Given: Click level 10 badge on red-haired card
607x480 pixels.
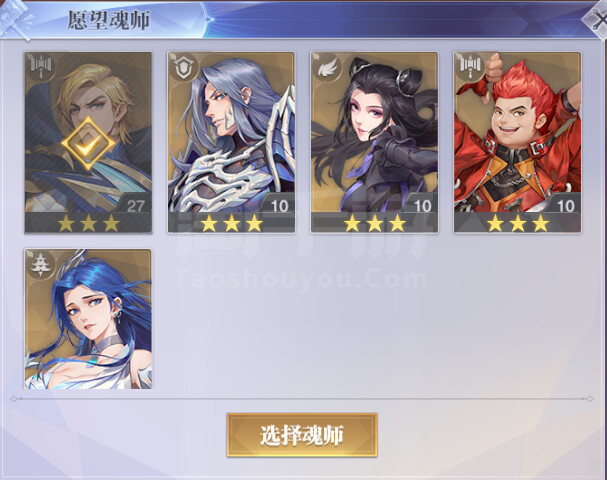Looking at the screenshot, I should 565,205.
